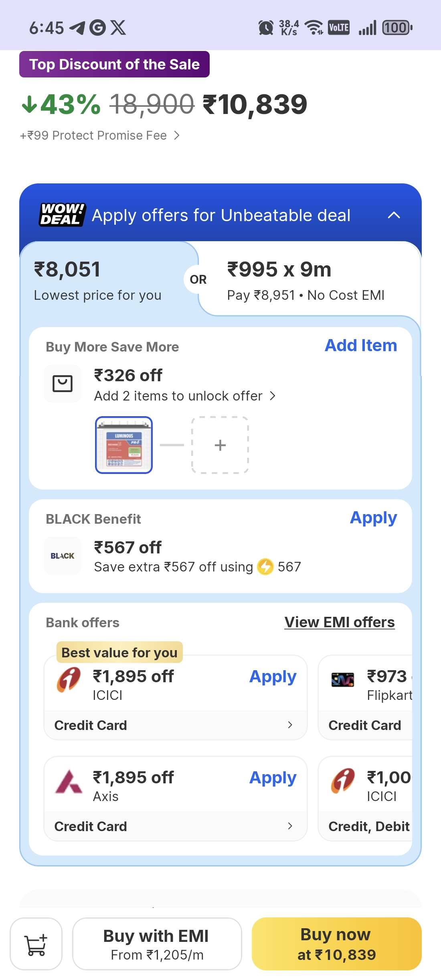Image resolution: width=441 pixels, height=980 pixels.
Task: Tap the add to cart icon
Action: tap(36, 944)
